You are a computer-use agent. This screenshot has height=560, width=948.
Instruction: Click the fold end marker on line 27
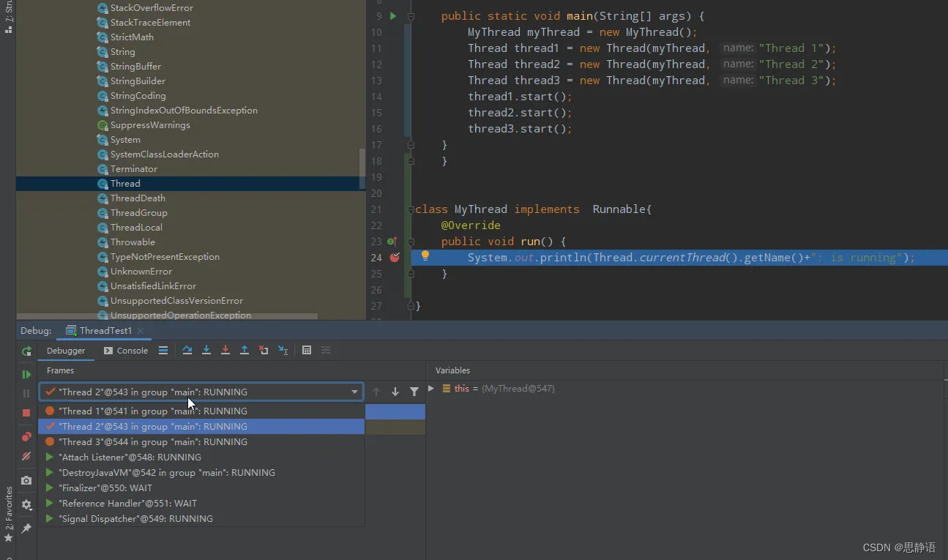(x=411, y=306)
